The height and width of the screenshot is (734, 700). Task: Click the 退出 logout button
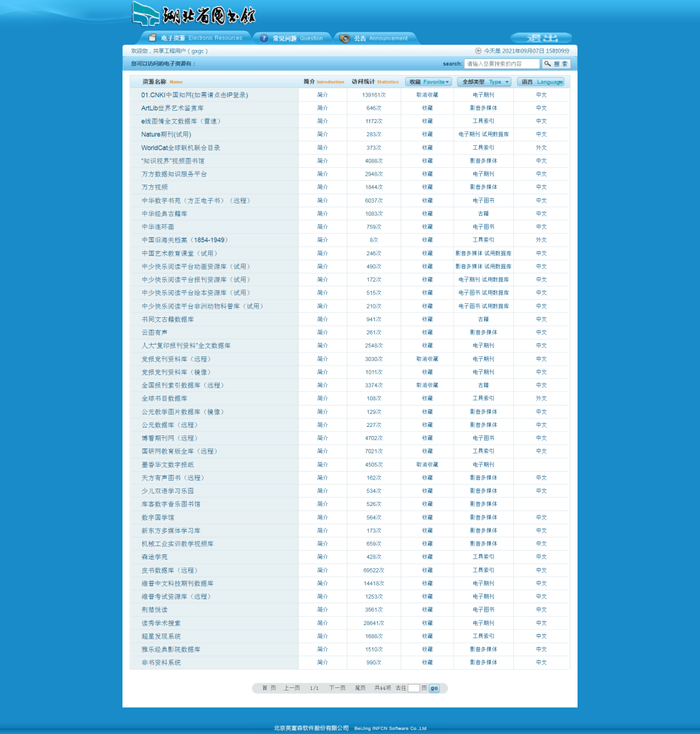pos(541,38)
